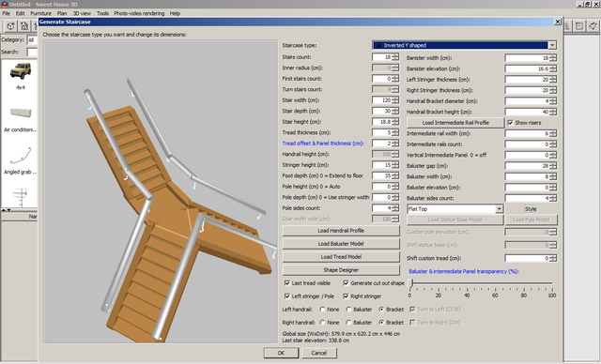
Task: Click the polygon shape toolbar icon at right
Action: 593,26
